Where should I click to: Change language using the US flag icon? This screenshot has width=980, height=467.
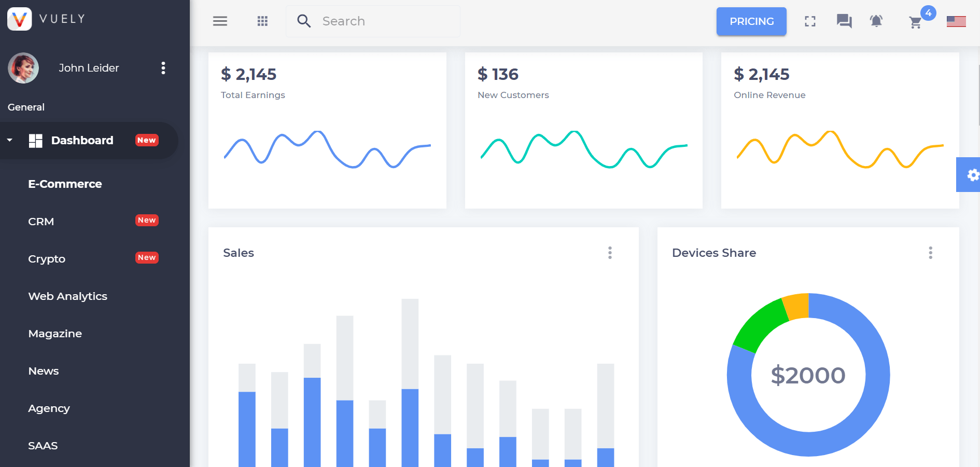click(956, 21)
